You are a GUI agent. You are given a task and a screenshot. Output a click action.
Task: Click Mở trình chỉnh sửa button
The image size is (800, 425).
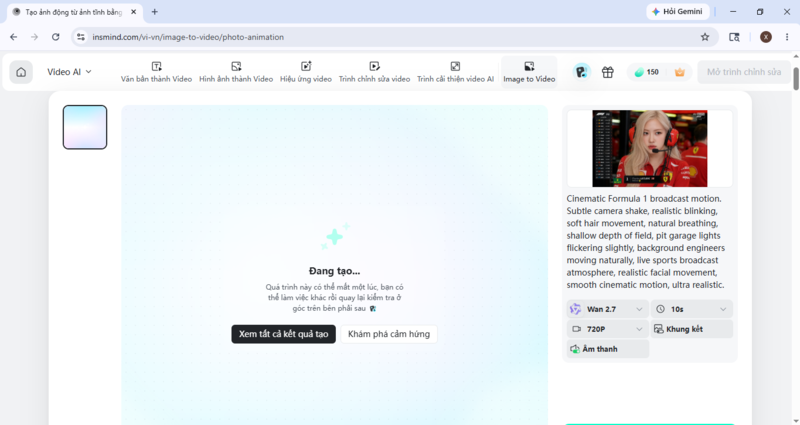(744, 72)
